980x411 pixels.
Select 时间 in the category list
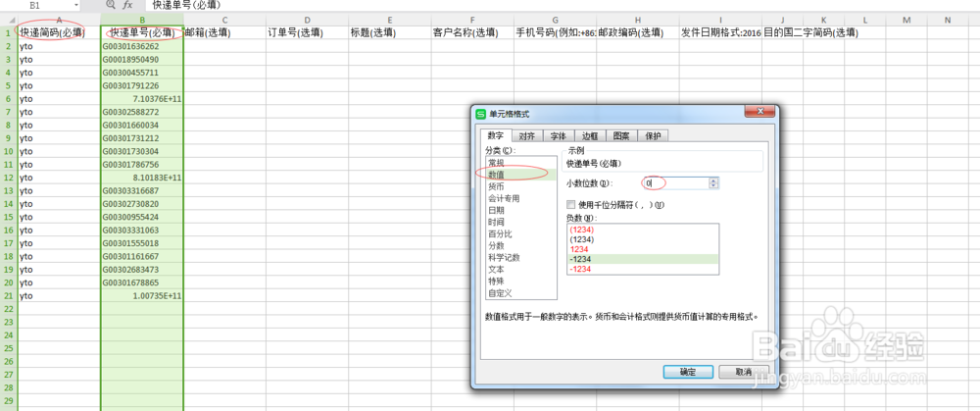pyautogui.click(x=520, y=222)
